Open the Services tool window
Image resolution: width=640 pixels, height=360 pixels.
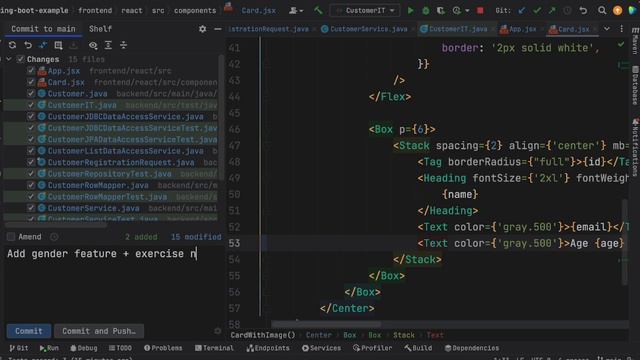point(321,348)
